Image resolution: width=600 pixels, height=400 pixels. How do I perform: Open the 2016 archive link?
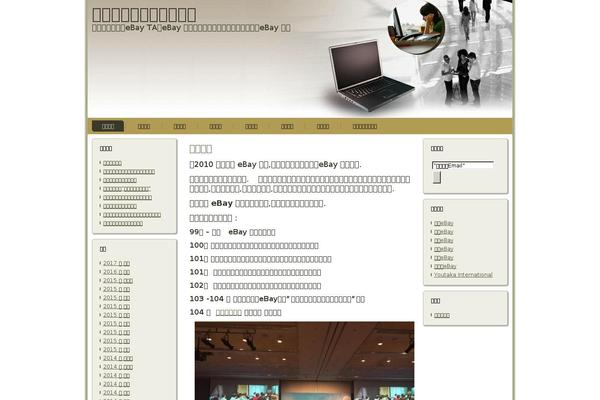(x=116, y=272)
